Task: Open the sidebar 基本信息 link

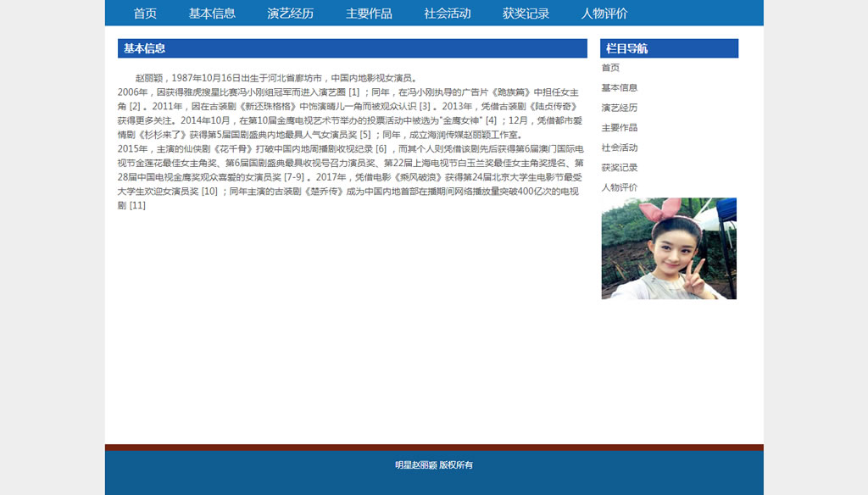Action: 620,88
